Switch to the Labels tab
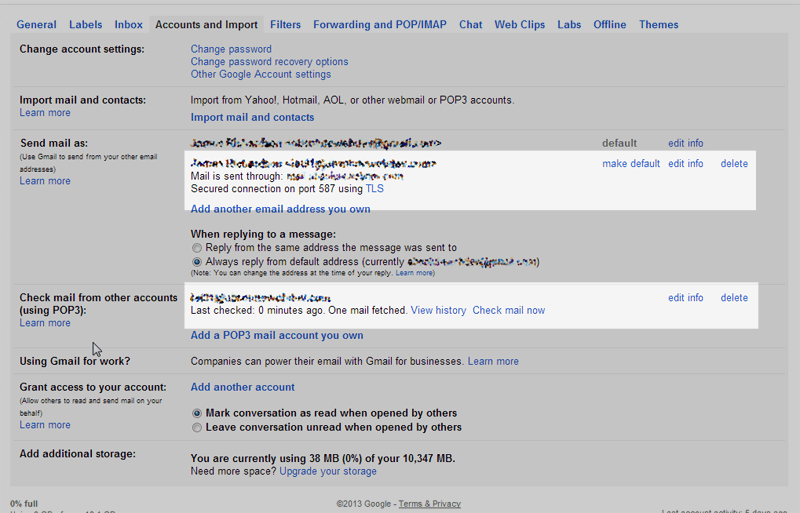800x513 pixels. pyautogui.click(x=86, y=25)
